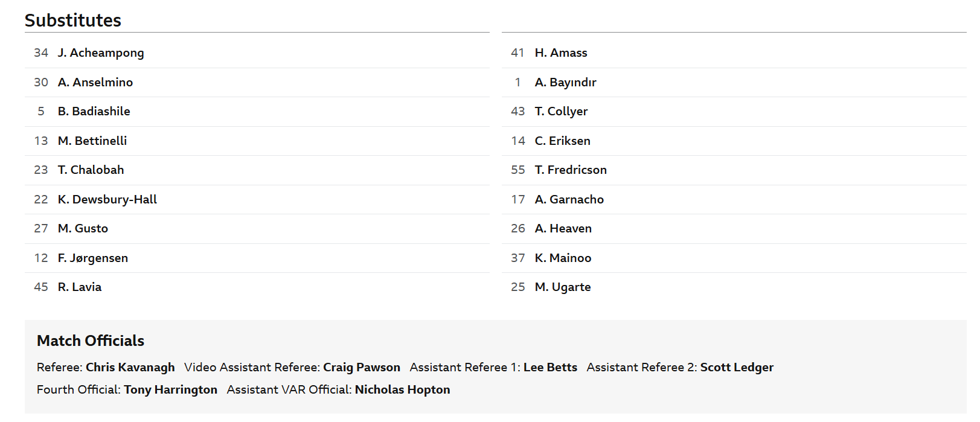This screenshot has width=980, height=422.
Task: Click the Substitutes heading
Action: 73,21
